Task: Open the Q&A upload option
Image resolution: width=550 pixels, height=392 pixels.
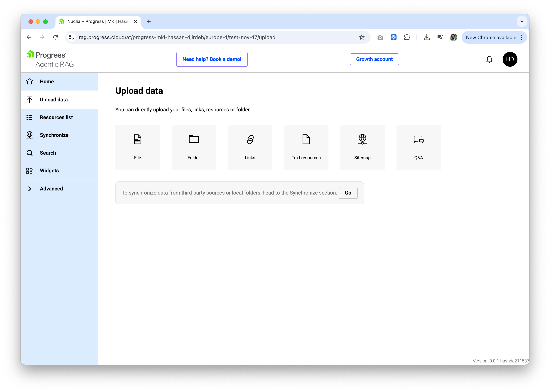Action: pos(418,147)
